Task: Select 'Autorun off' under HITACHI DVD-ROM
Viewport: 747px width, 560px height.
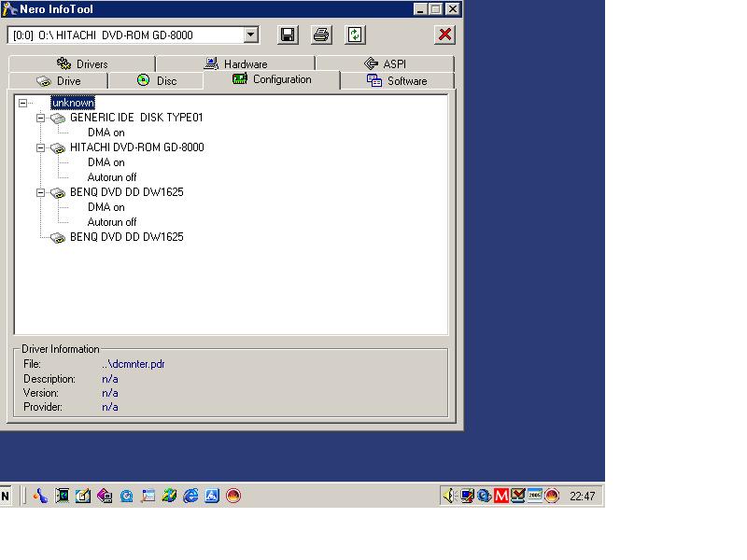Action: click(x=112, y=177)
